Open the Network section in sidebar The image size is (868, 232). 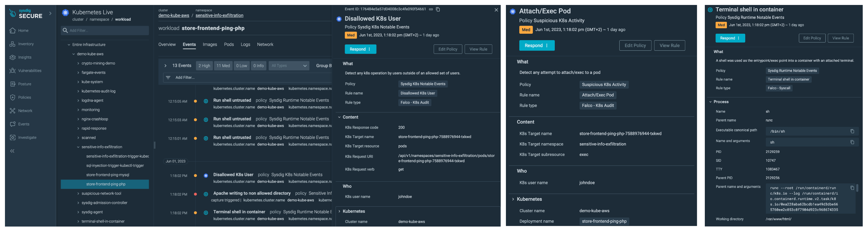(21, 111)
